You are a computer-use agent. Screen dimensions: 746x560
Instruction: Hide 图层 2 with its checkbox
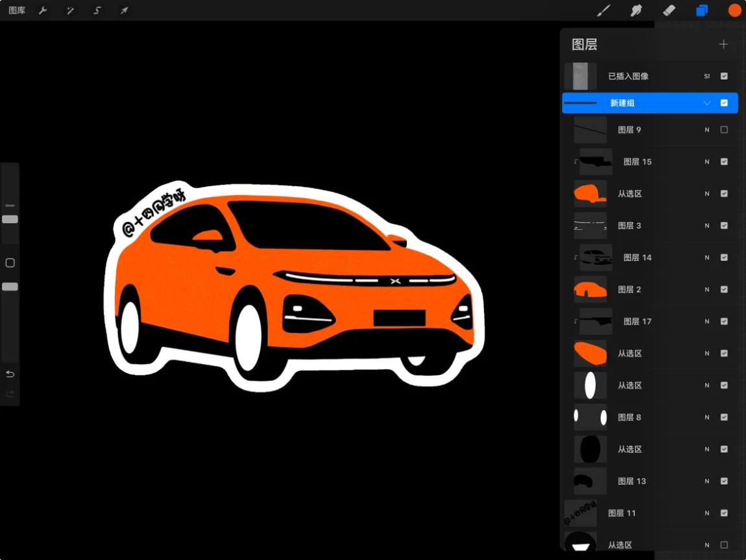pos(724,289)
